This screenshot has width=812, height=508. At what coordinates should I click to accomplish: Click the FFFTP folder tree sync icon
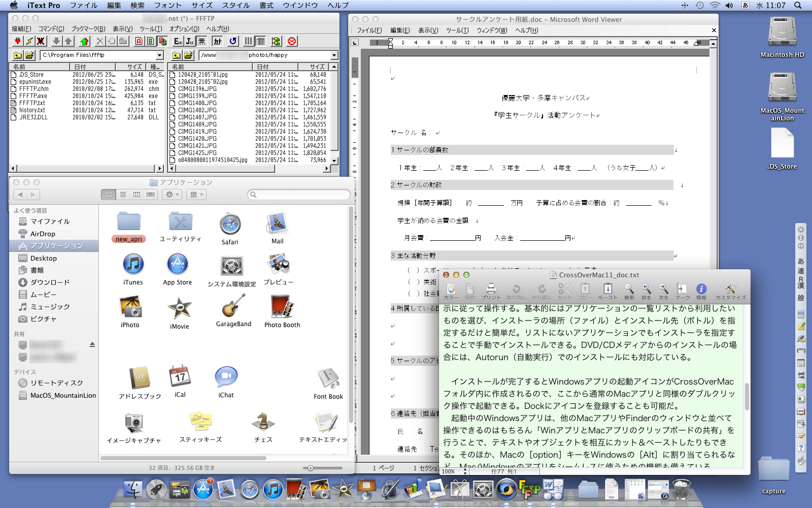276,41
